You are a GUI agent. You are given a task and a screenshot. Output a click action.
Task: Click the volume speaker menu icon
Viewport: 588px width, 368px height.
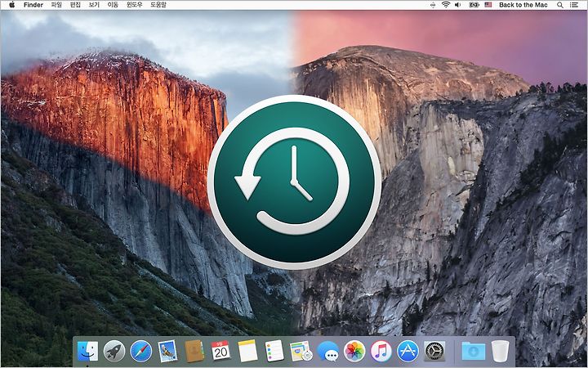[x=458, y=5]
